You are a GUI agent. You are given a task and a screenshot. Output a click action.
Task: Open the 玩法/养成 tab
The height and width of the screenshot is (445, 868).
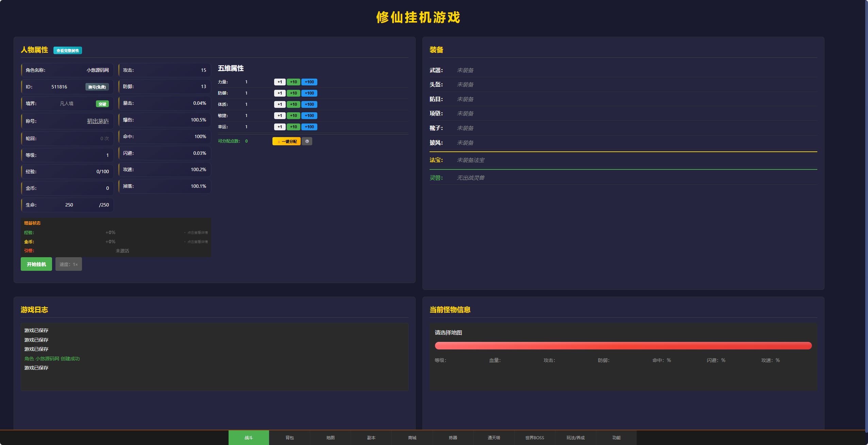pos(575,438)
